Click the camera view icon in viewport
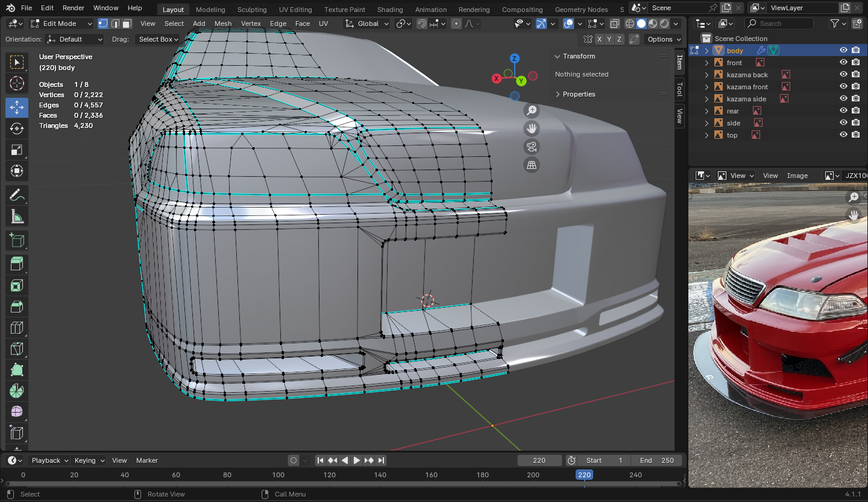This screenshot has width=868, height=502. (531, 147)
